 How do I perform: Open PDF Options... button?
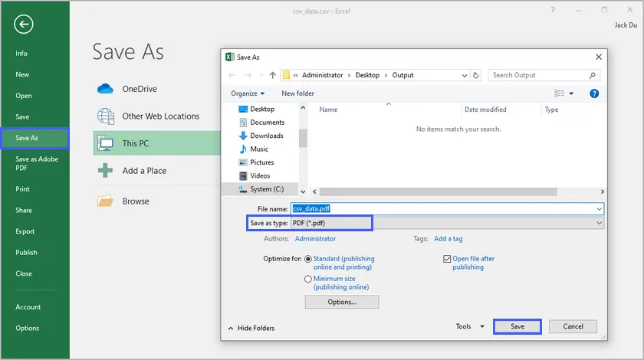pyautogui.click(x=342, y=302)
